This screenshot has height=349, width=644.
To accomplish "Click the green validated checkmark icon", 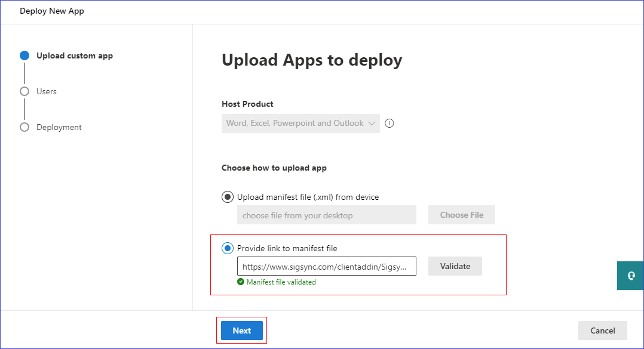I will click(241, 282).
